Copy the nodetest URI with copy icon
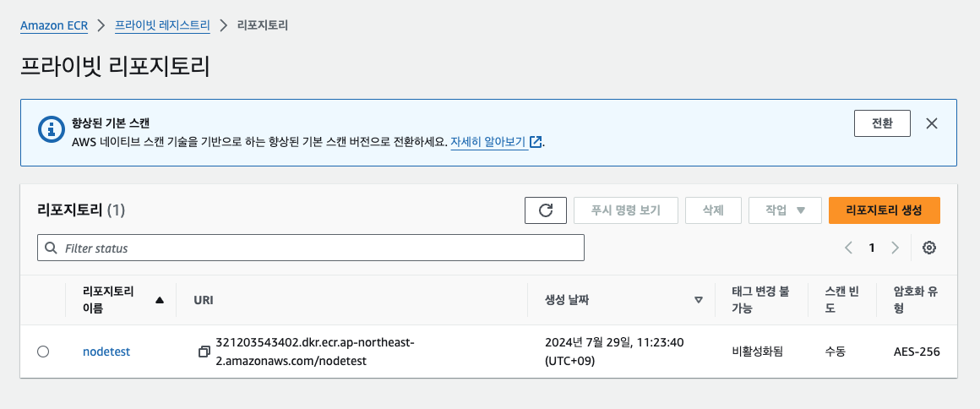This screenshot has height=409, width=980. click(x=204, y=352)
